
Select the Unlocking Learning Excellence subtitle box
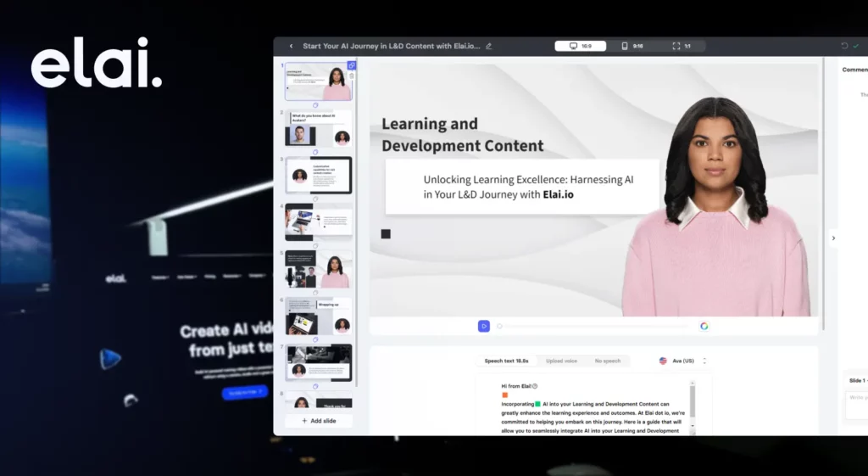click(x=522, y=187)
